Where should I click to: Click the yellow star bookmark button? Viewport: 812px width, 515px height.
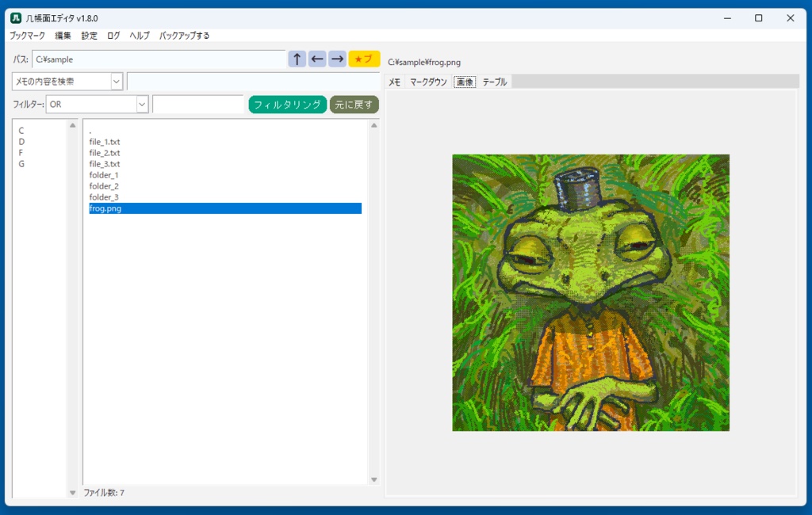click(364, 59)
